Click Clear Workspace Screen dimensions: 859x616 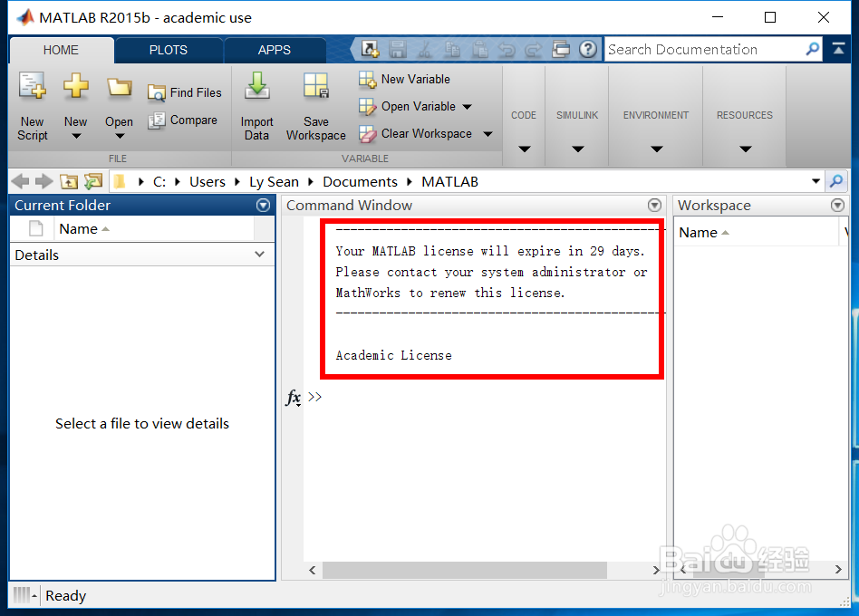(x=416, y=133)
